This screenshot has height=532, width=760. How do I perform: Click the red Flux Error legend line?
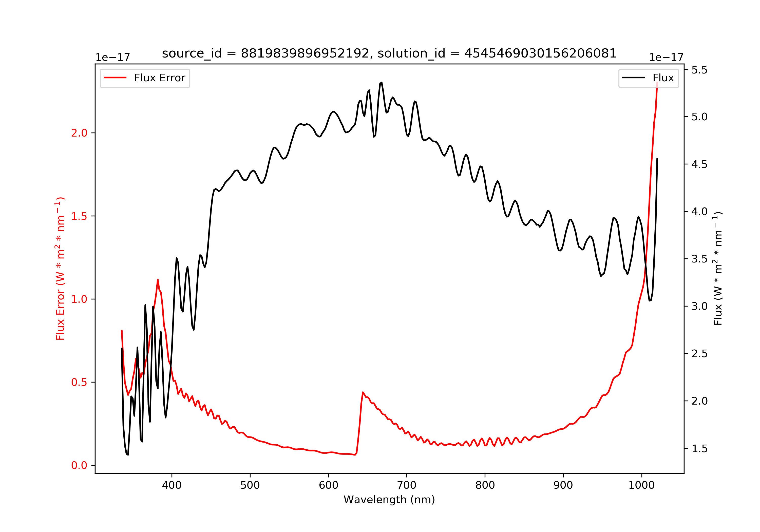click(x=115, y=78)
